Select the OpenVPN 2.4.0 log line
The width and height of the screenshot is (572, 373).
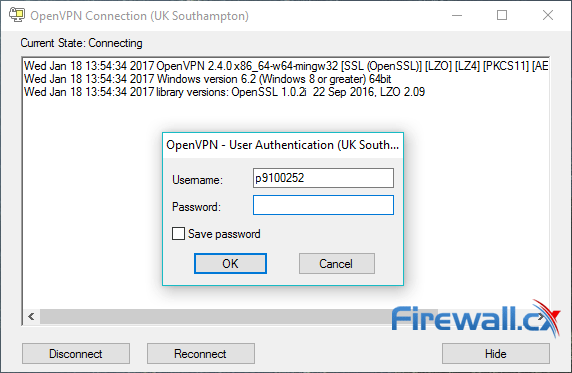[x=286, y=66]
